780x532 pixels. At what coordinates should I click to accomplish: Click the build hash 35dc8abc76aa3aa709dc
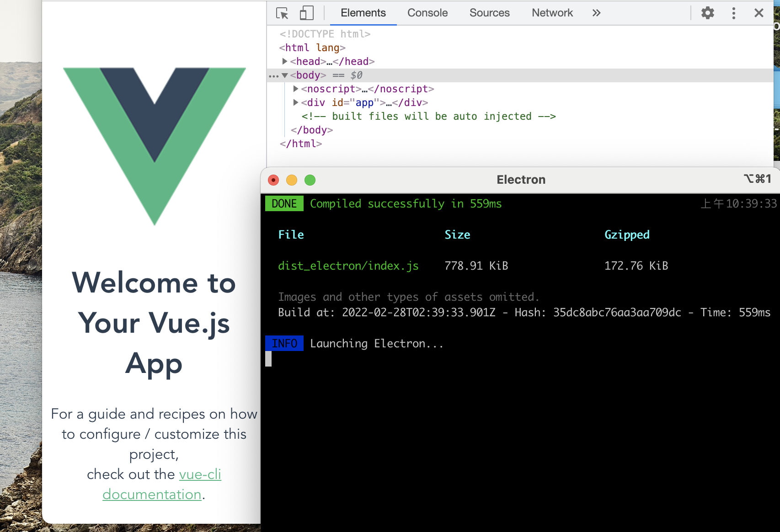(x=617, y=312)
